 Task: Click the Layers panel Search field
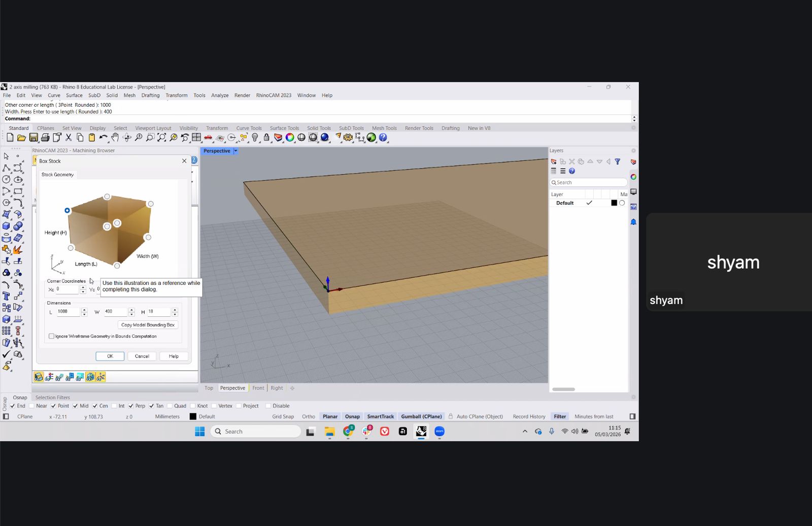tap(589, 182)
